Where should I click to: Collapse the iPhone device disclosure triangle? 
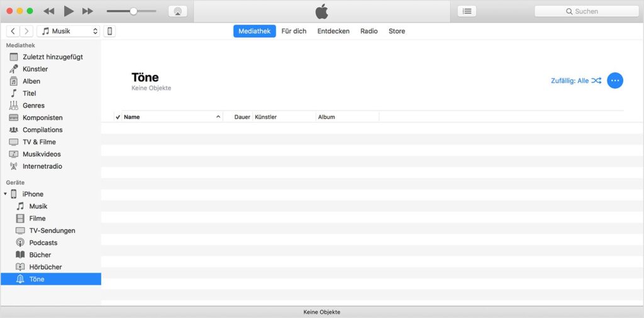[x=5, y=194]
